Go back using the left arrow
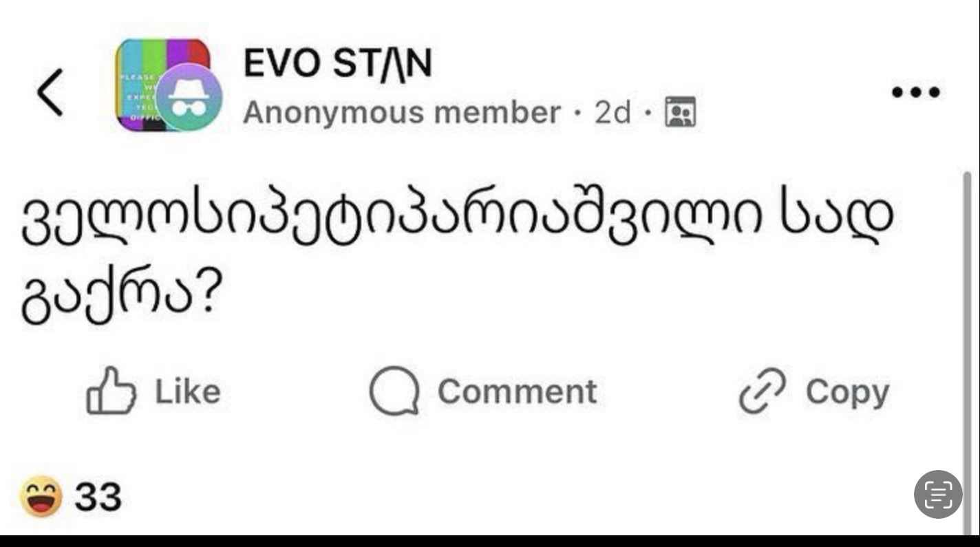Screen dimensions: 980x547 (52, 92)
